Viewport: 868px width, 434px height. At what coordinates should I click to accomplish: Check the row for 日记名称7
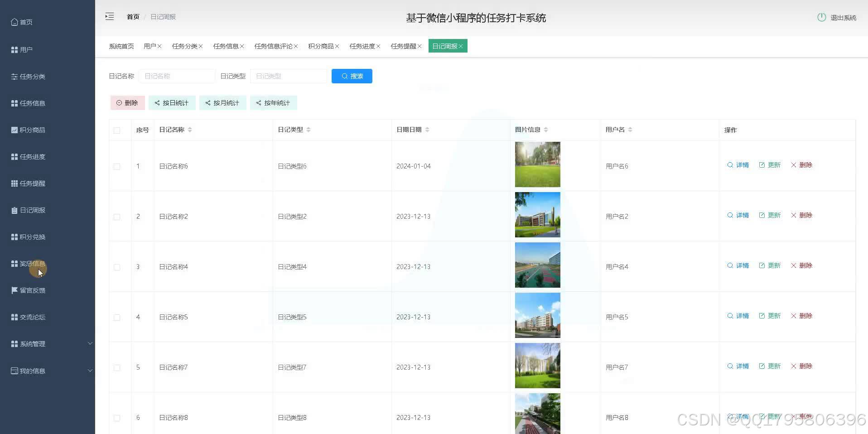(117, 368)
